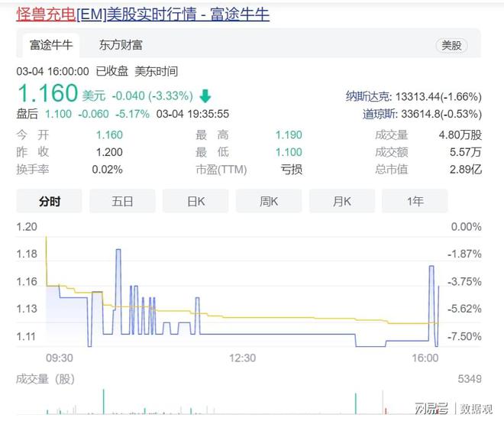This screenshot has width=504, height=421.
Task: Click the 道琼斯 index quote
Action: (x=422, y=114)
